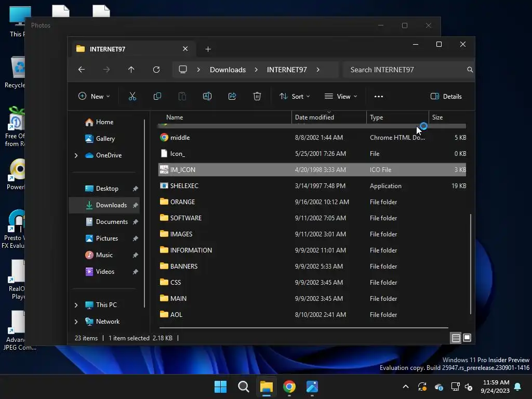Screen dimensions: 532x399
Task: Select the Icon_ file
Action: tap(312, 154)
